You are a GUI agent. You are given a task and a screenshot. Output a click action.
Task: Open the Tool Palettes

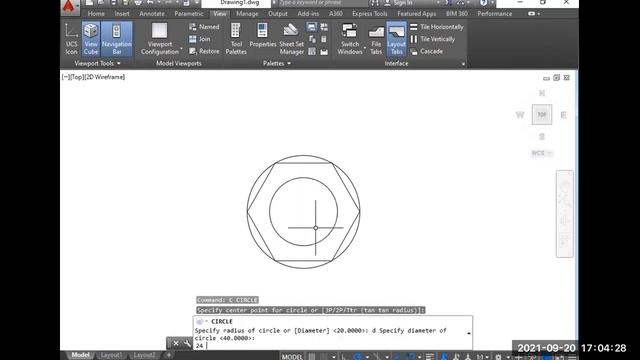point(236,39)
